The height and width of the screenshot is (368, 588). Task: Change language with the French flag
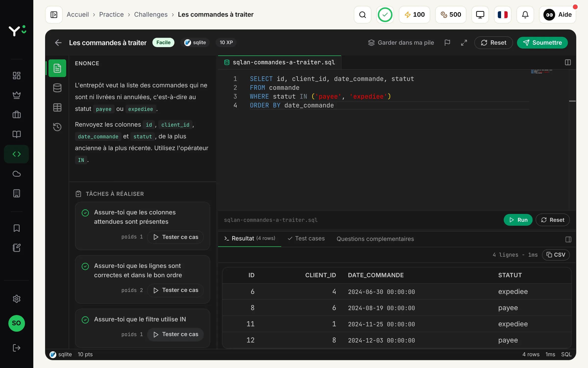click(502, 15)
